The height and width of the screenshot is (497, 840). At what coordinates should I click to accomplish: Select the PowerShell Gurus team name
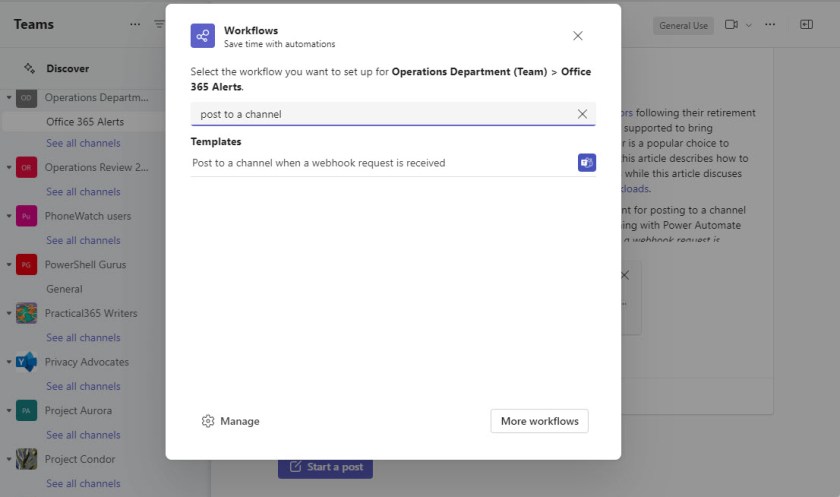85,265
